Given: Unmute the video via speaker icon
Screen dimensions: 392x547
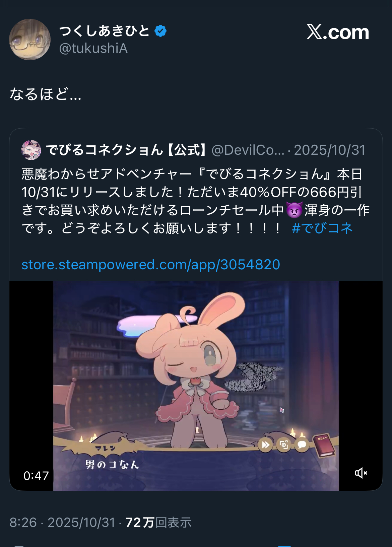Looking at the screenshot, I should pos(361,473).
